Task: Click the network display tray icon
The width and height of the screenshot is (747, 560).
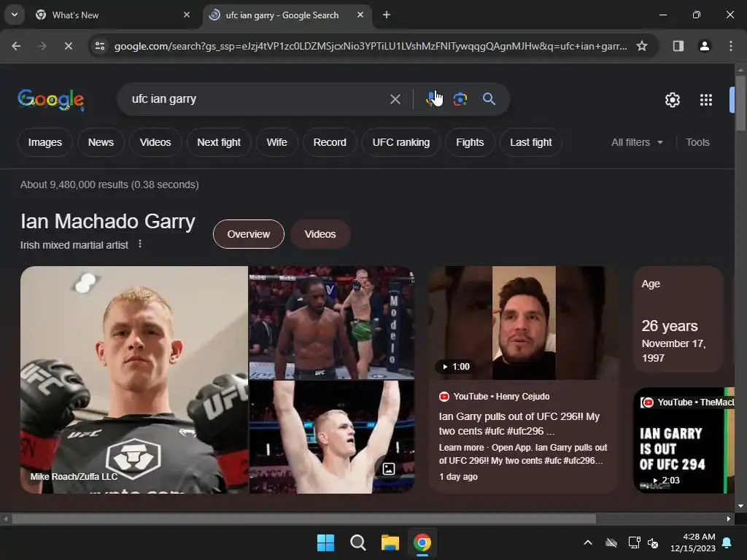Action: click(634, 542)
